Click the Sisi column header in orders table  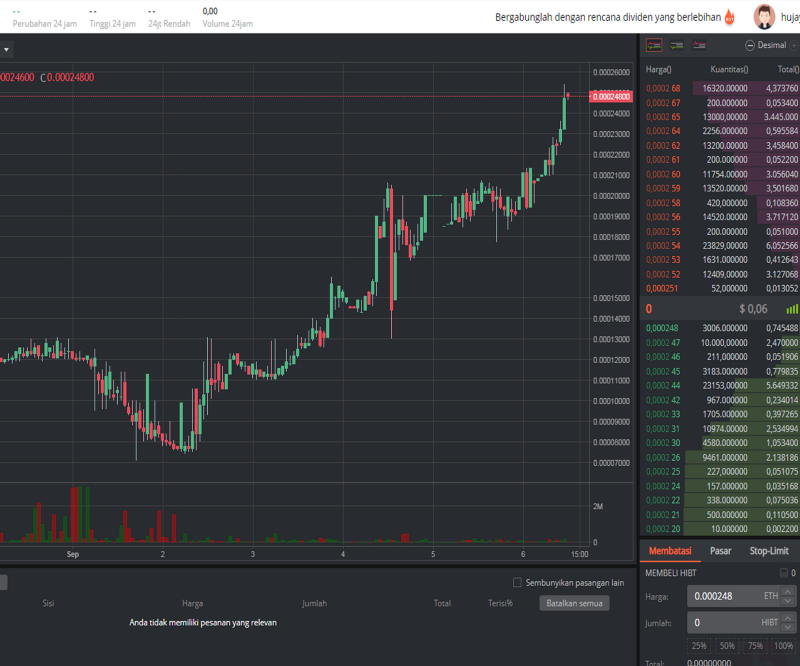(48, 603)
